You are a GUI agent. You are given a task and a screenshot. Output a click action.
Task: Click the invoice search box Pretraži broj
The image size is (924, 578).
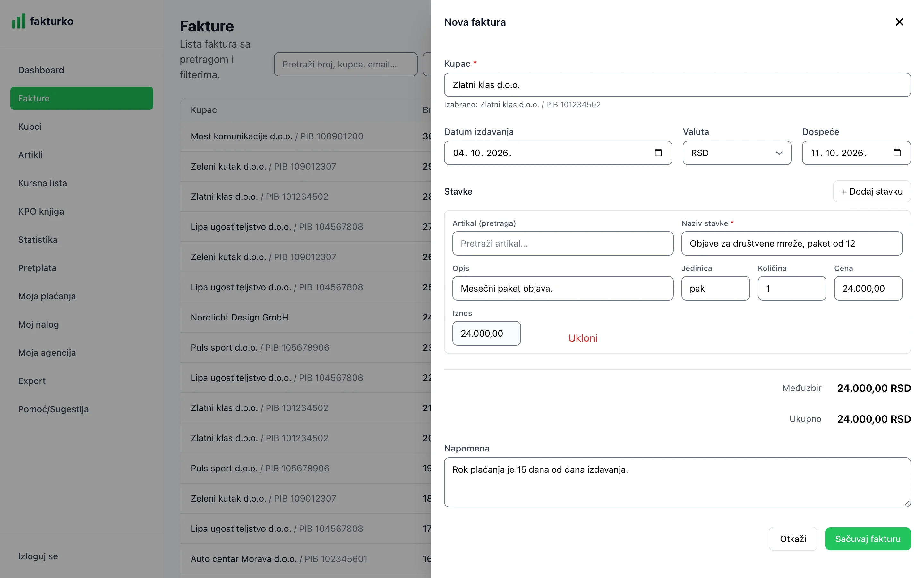point(346,64)
